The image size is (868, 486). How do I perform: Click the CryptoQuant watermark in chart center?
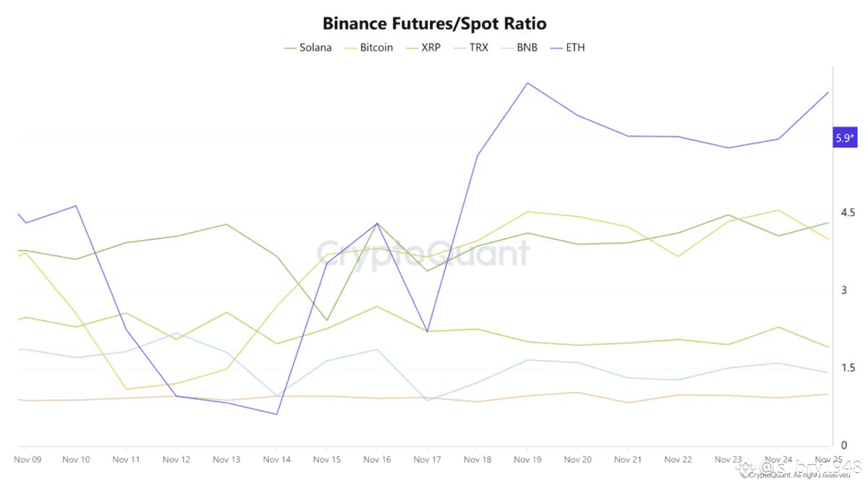pyautogui.click(x=423, y=253)
